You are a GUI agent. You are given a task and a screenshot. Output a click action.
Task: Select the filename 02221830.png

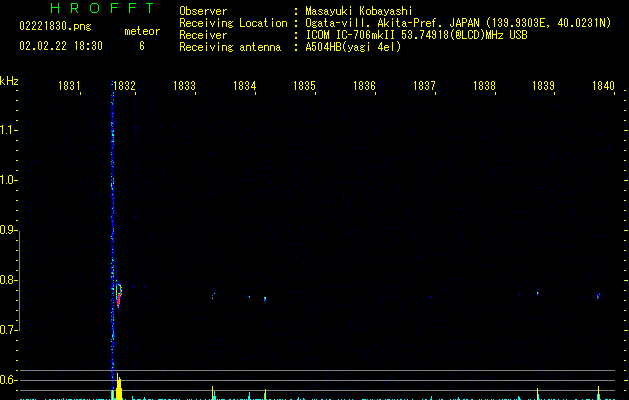click(55, 26)
